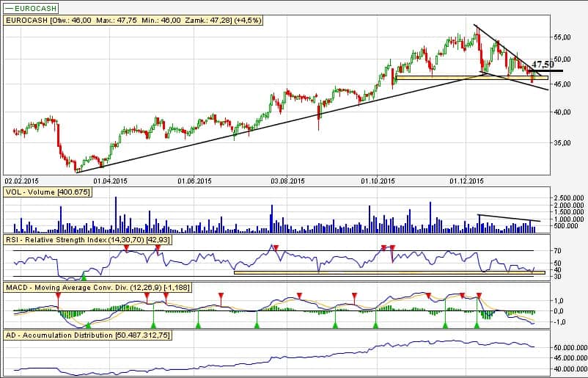Click the red RSI marker above the 03.08.2015 date
Screen dimensions: 588x378
tap(276, 248)
